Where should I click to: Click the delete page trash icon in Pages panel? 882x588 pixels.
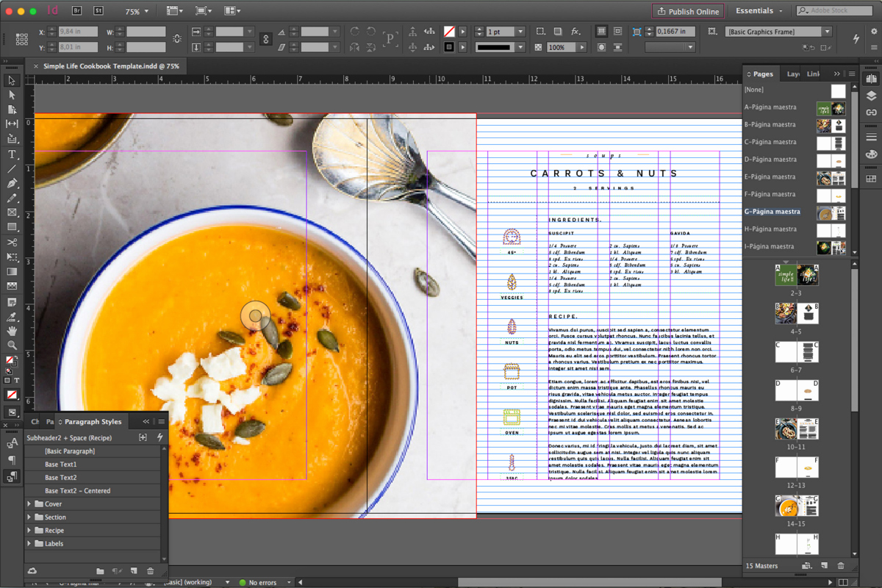[x=841, y=566]
